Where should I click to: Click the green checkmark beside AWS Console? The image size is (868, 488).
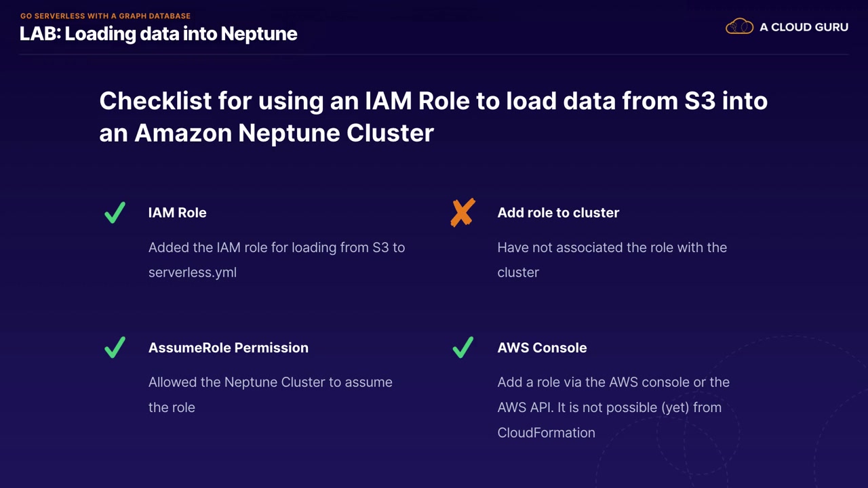click(462, 348)
